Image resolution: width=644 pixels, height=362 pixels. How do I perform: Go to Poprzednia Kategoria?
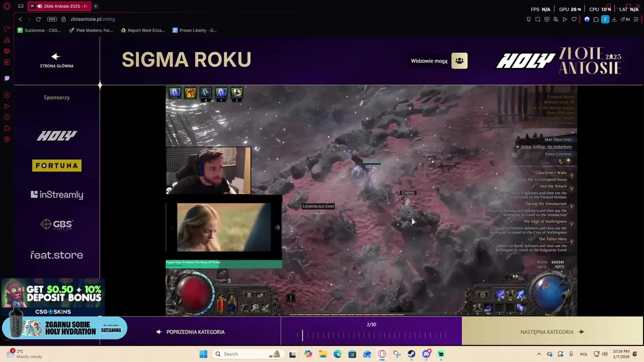point(191,332)
